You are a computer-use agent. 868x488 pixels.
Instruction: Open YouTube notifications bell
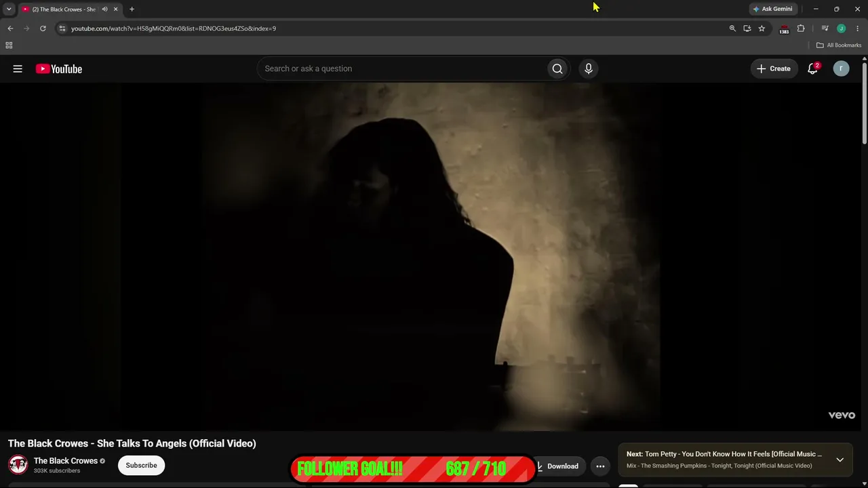(812, 68)
